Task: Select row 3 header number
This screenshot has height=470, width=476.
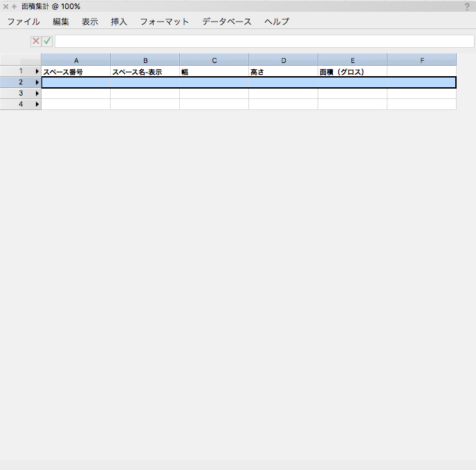Action: point(20,93)
